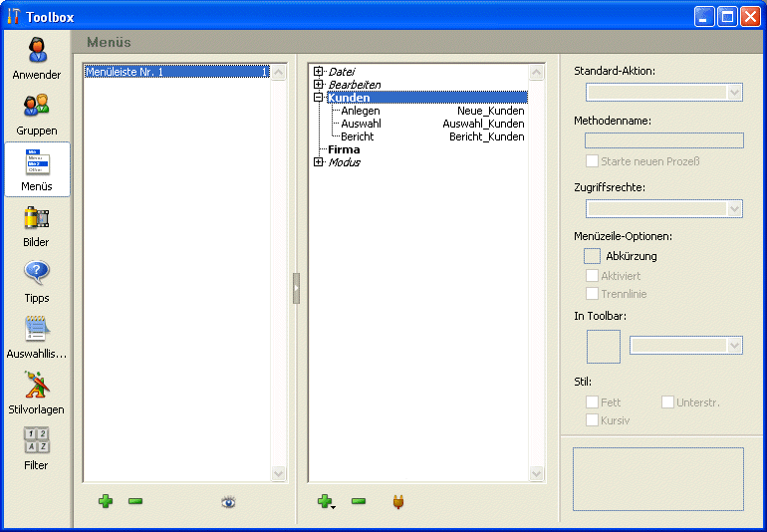Click the Methodenname input field
The height and width of the screenshot is (532, 767).
pos(663,140)
